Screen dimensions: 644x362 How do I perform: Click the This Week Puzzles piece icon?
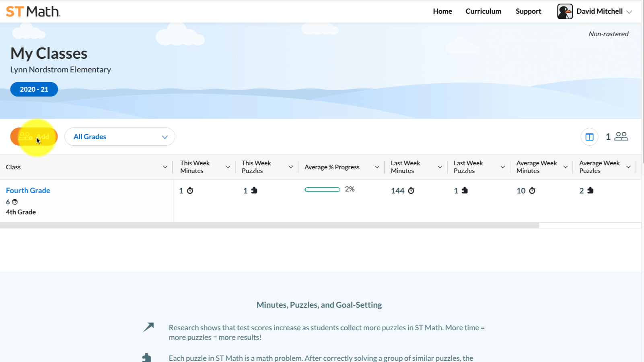click(x=254, y=190)
